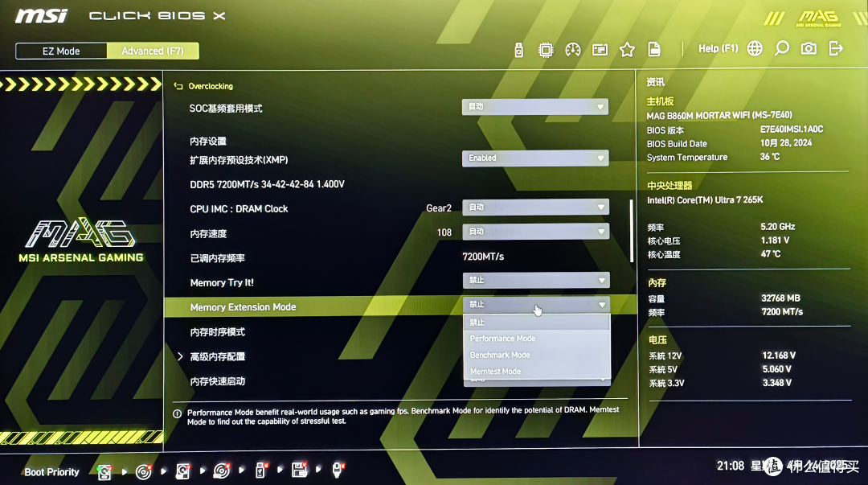Choose Memtest Mode option
This screenshot has height=485, width=868.
pyautogui.click(x=536, y=372)
